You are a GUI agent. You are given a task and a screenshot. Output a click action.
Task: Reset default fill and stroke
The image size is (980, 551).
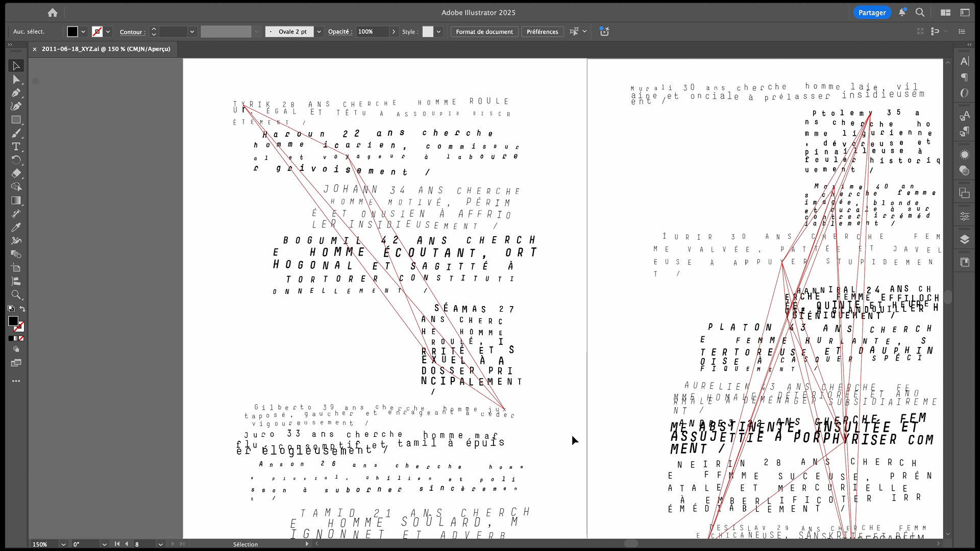(11, 309)
